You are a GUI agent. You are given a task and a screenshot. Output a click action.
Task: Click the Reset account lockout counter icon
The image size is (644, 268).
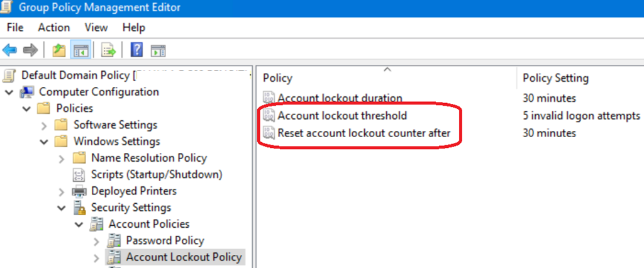point(269,133)
